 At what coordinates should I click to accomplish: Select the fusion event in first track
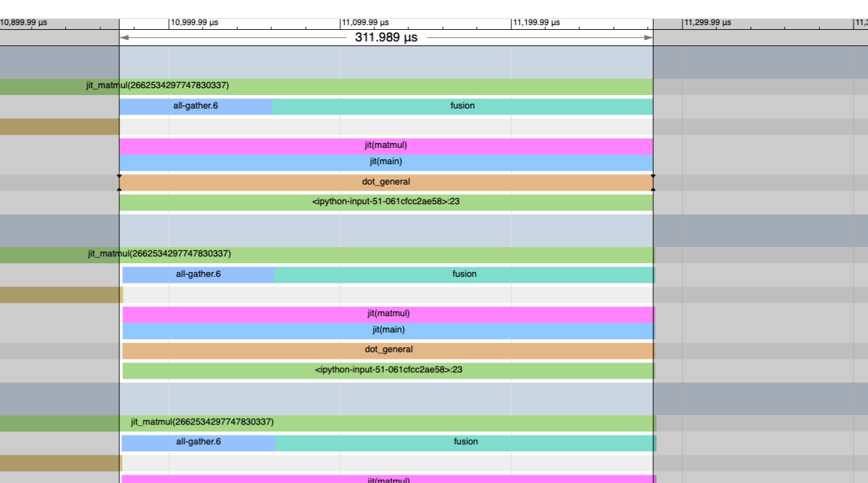click(x=462, y=106)
